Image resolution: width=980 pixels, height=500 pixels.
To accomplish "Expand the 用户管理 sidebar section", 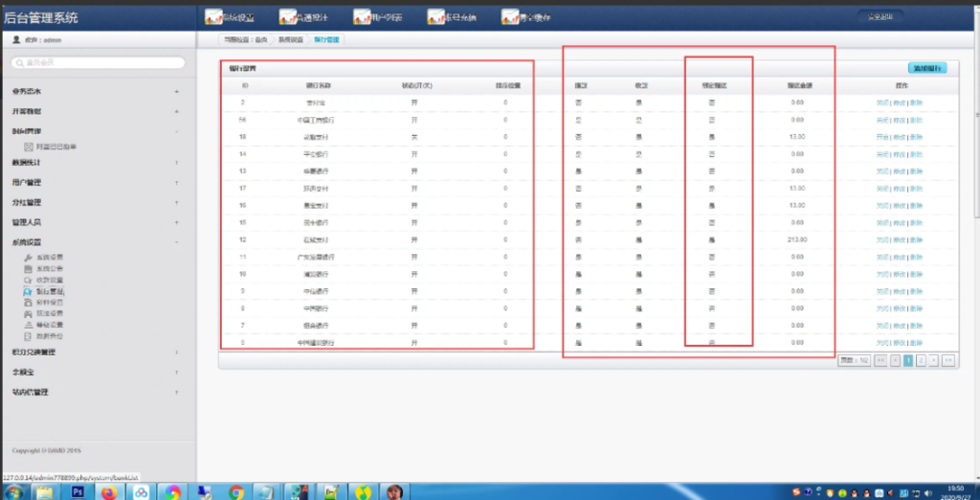I will [x=176, y=183].
